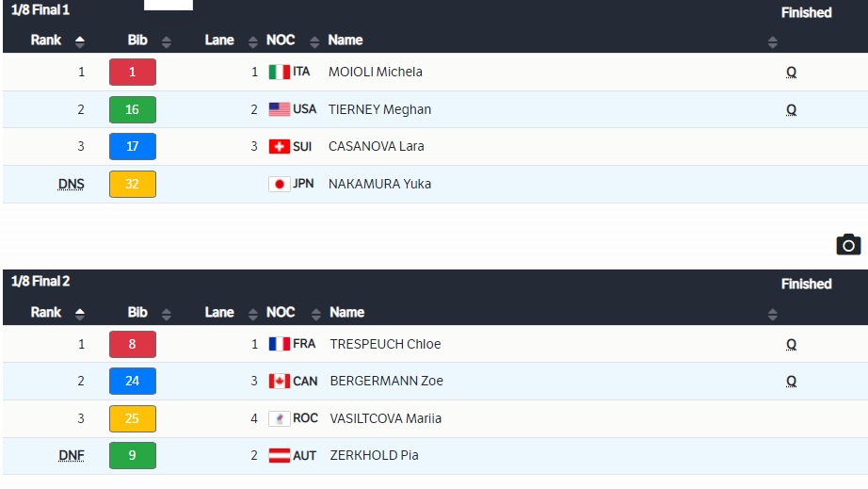868x489 pixels.
Task: Click the Italy flag icon
Action: tap(279, 72)
